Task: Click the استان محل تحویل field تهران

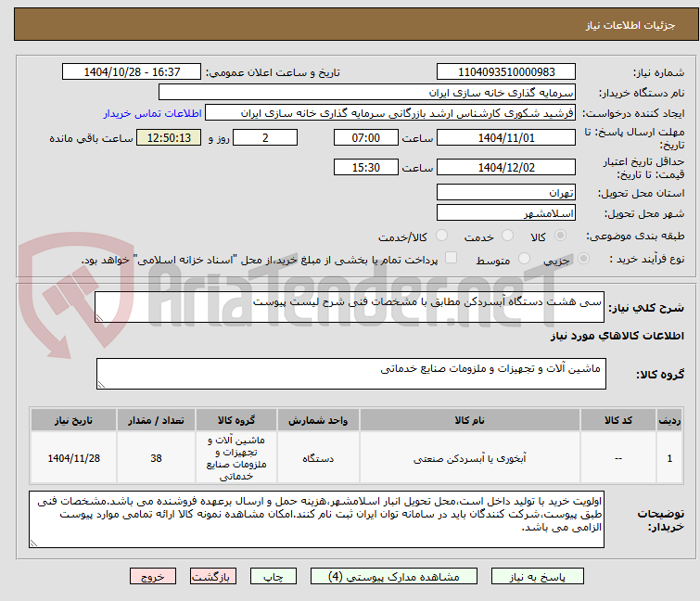Action: (x=506, y=192)
